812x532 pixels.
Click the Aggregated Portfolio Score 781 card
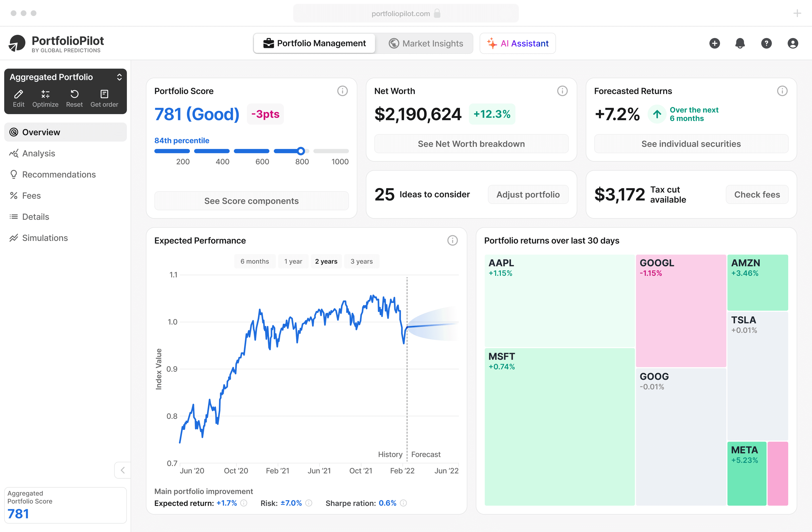65,505
